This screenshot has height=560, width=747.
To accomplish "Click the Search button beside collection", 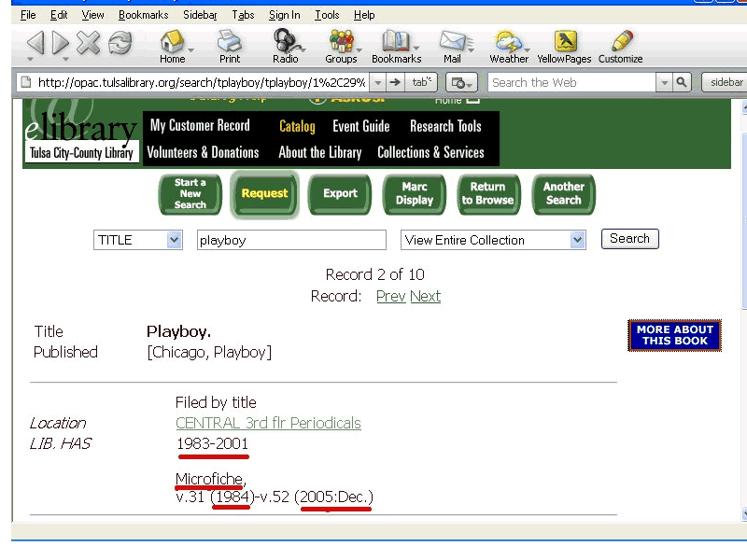I will click(x=629, y=239).
